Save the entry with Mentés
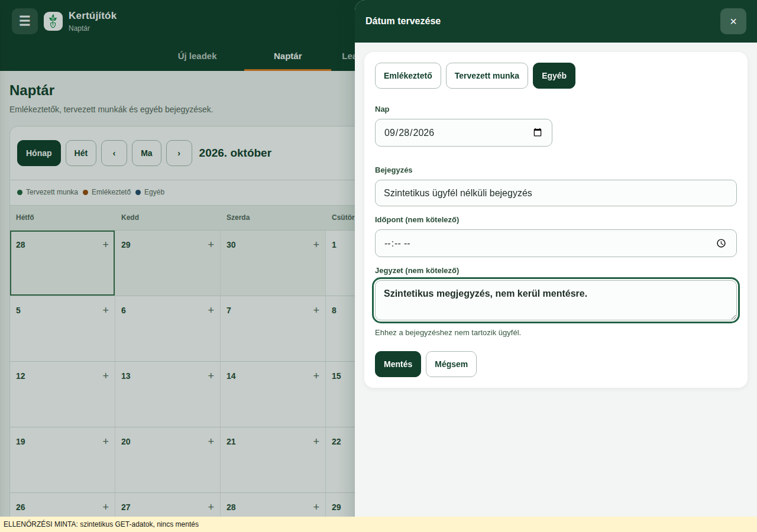 tap(398, 364)
